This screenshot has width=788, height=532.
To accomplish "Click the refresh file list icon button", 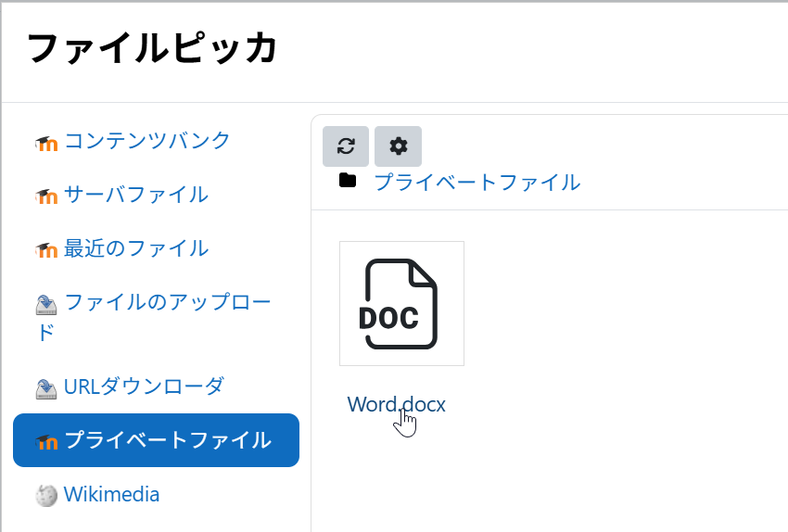I will coord(346,146).
